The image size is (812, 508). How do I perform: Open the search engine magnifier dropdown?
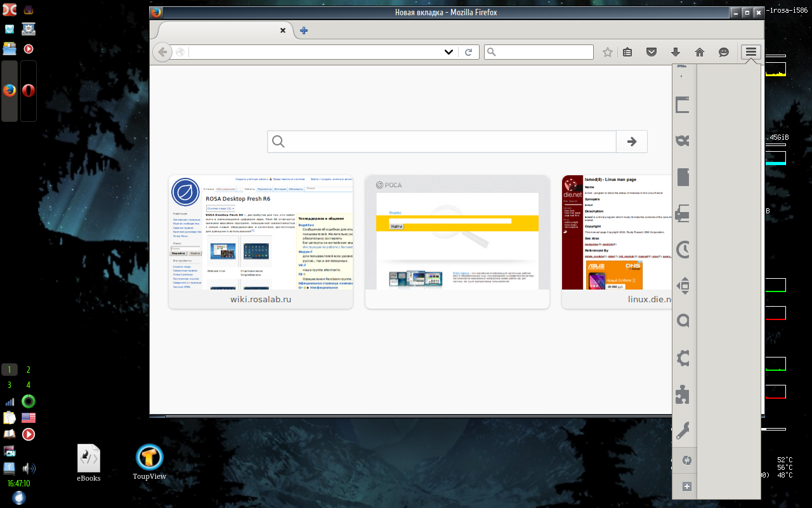(493, 53)
